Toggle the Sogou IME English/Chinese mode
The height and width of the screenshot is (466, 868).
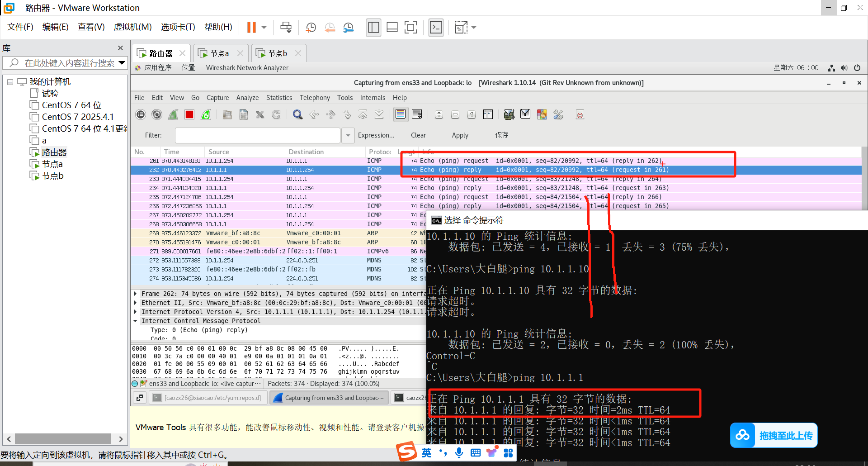tap(426, 453)
